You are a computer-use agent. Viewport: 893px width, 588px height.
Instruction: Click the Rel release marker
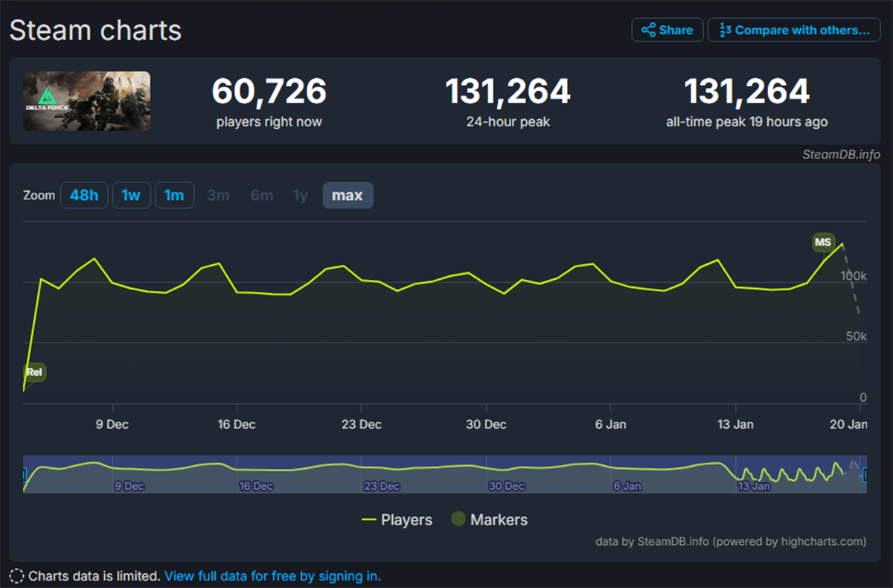click(33, 372)
